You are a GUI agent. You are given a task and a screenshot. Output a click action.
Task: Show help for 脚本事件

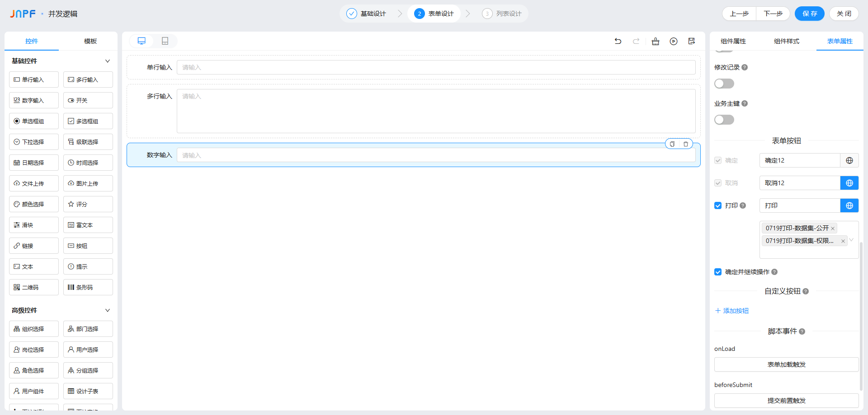coord(802,331)
